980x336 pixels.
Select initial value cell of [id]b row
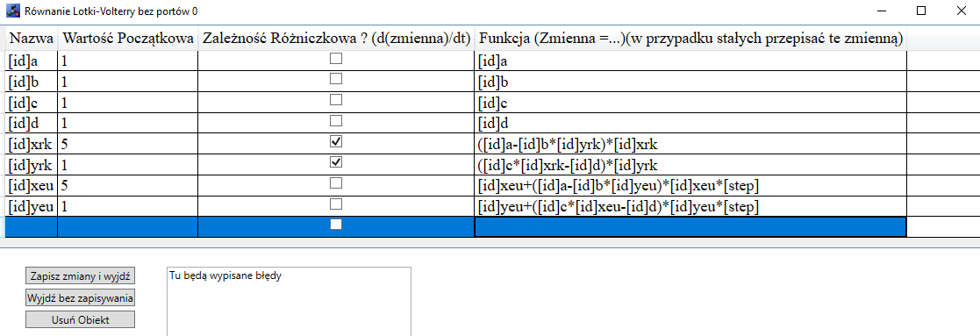click(127, 82)
